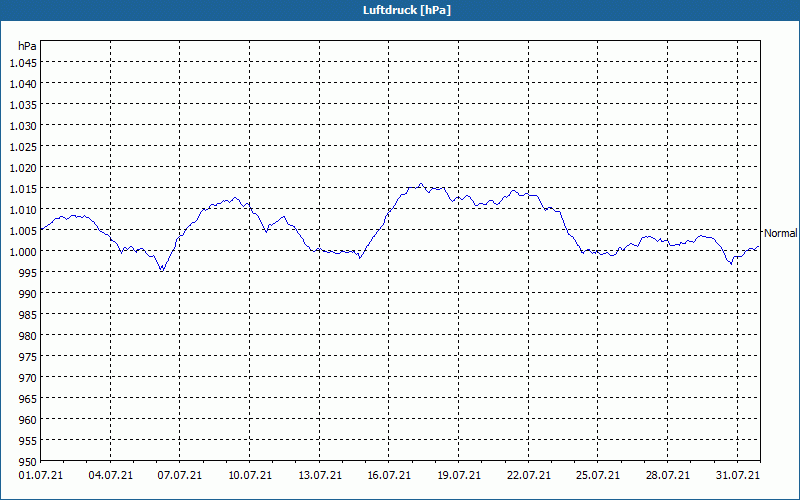This screenshot has height=500, width=800.
Task: Click the 980 y-axis value
Action: [x=28, y=336]
